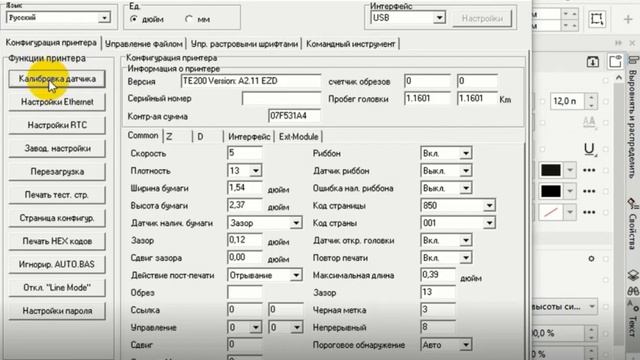Click the Откл. "Line Mode" button

pyautogui.click(x=57, y=288)
